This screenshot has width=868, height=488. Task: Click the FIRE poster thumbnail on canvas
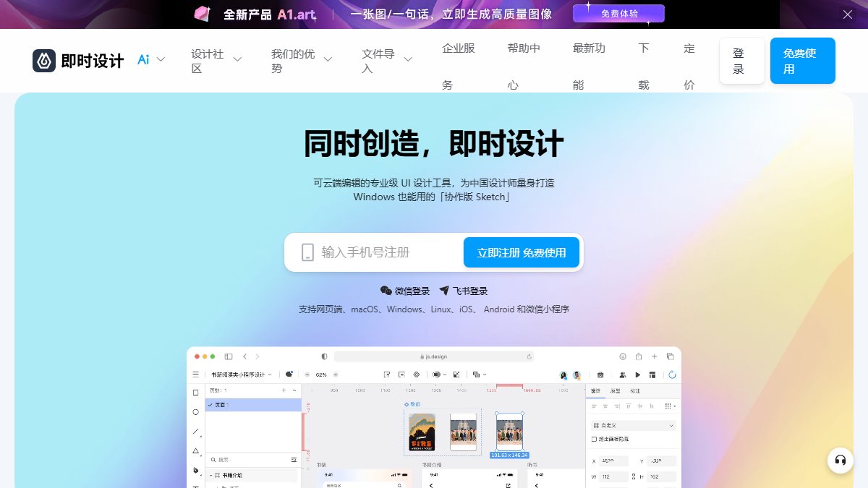[x=422, y=432]
